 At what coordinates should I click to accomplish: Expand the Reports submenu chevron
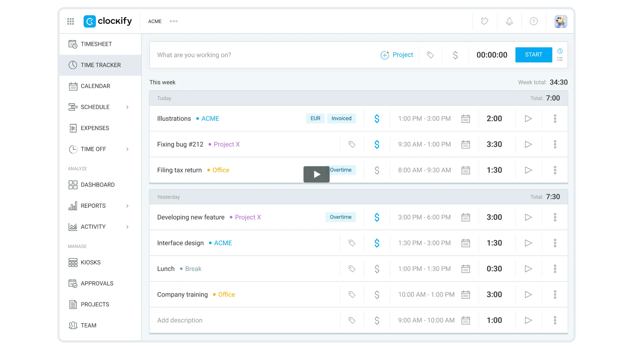(127, 206)
